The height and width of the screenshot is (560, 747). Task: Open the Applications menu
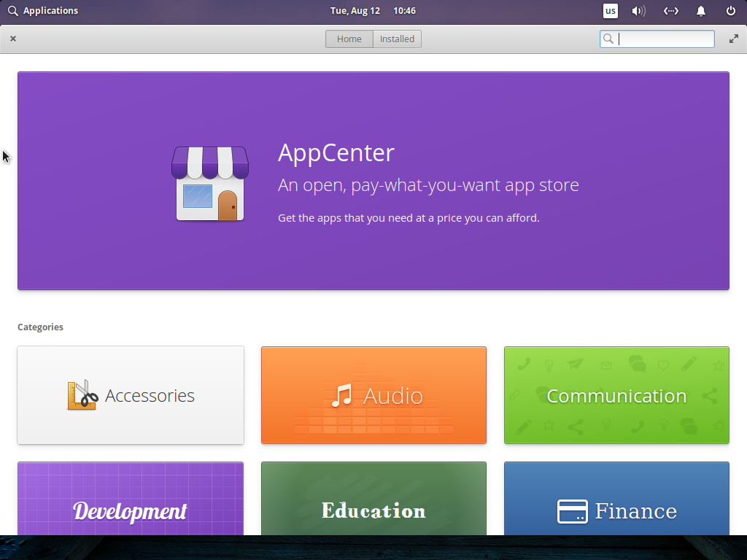click(43, 11)
